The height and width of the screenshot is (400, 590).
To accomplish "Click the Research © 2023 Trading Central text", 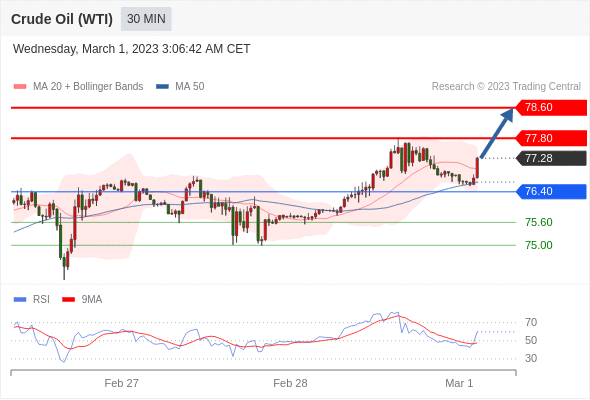I will tap(506, 87).
